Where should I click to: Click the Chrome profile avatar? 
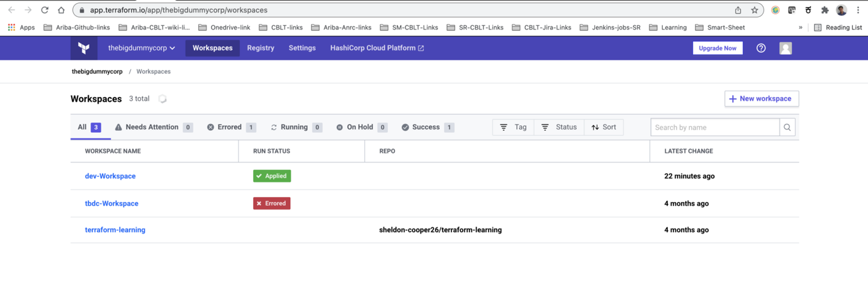842,10
